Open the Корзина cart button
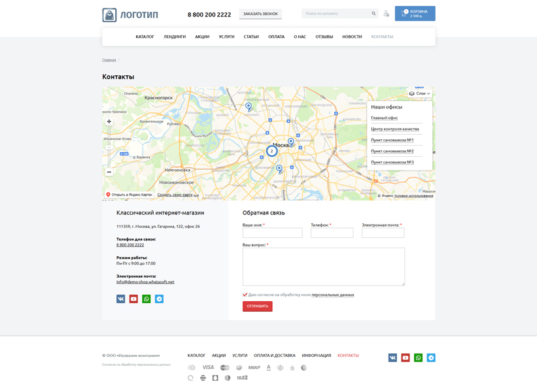The height and width of the screenshot is (392, 537). [415, 13]
